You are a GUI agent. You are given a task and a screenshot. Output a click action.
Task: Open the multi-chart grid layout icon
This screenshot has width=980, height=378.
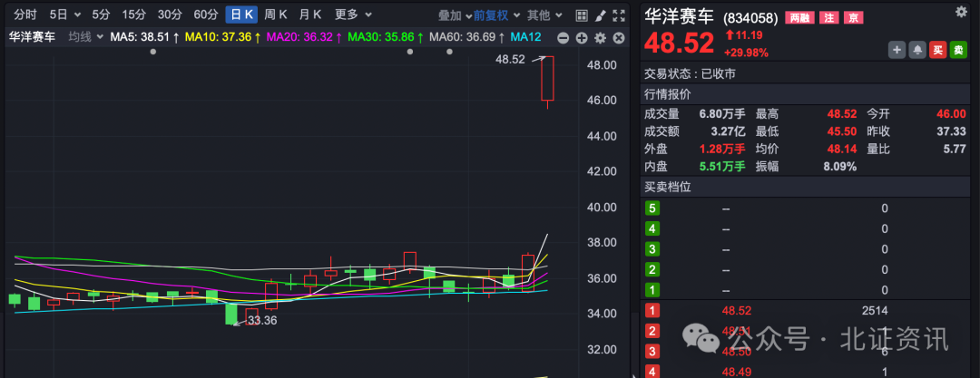click(x=582, y=15)
